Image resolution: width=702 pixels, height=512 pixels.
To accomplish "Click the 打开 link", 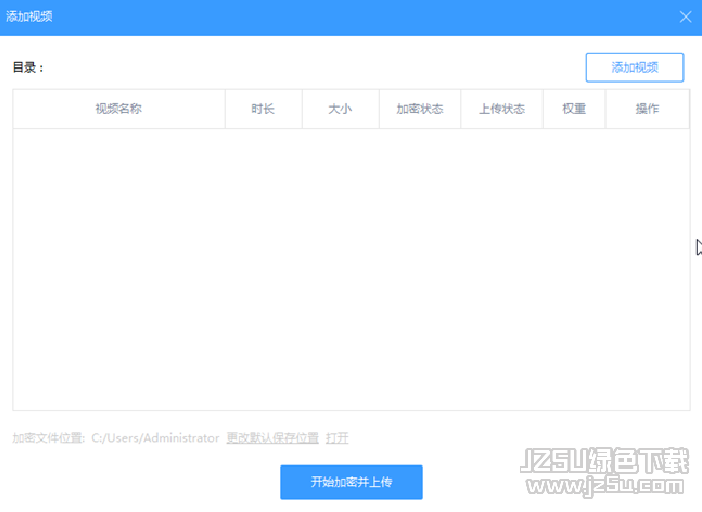I will [337, 438].
